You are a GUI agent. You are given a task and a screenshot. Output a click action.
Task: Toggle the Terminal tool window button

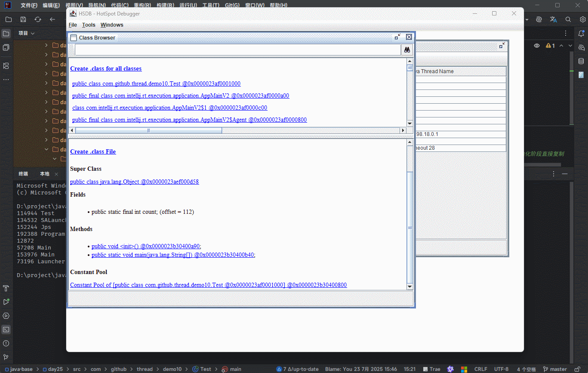pos(6,330)
